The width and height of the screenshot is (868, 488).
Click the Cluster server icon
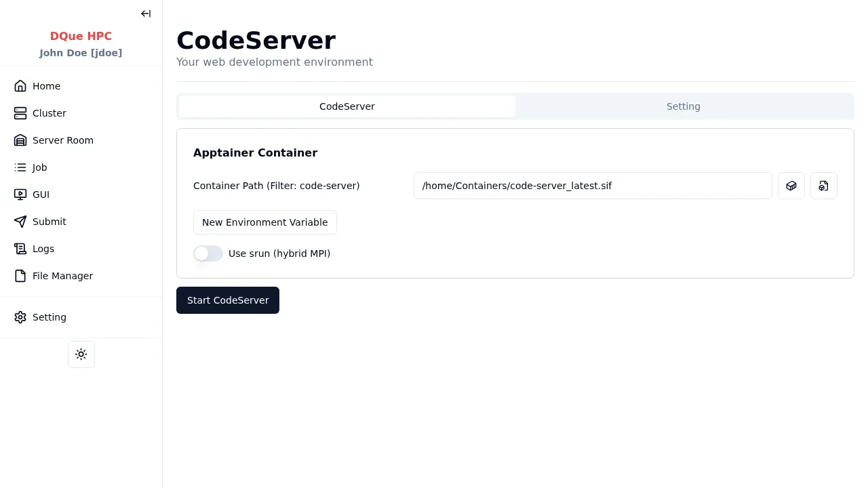click(x=20, y=113)
